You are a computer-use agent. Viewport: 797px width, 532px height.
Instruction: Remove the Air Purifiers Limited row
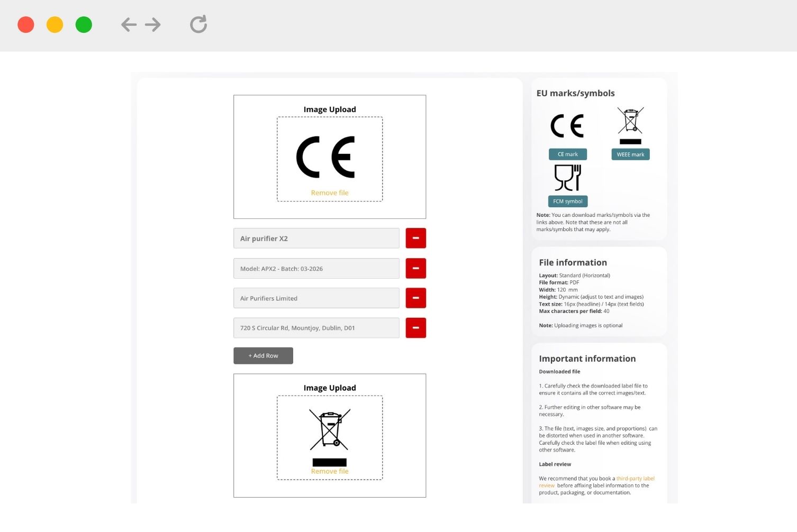tap(415, 298)
